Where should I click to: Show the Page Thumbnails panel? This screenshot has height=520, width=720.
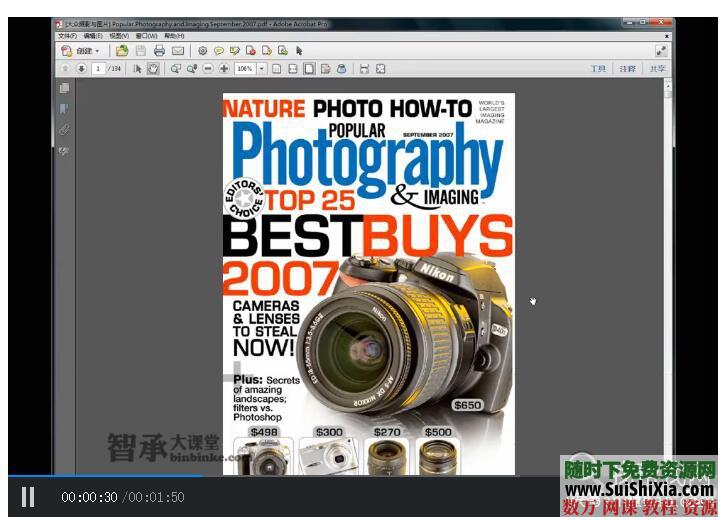(x=64, y=88)
